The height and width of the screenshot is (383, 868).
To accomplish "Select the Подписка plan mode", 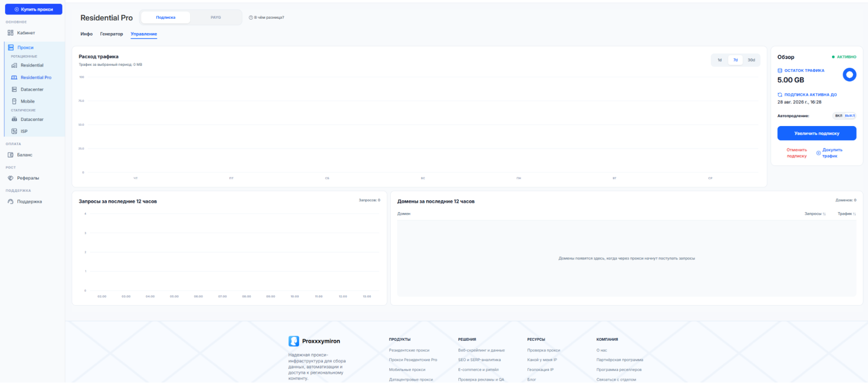I will (x=166, y=17).
